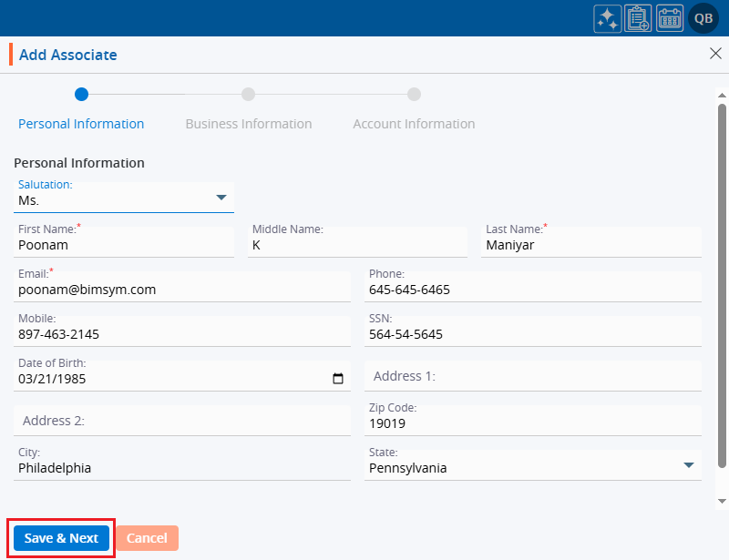729x560 pixels.
Task: Expand the Salutation dropdown
Action: click(221, 198)
